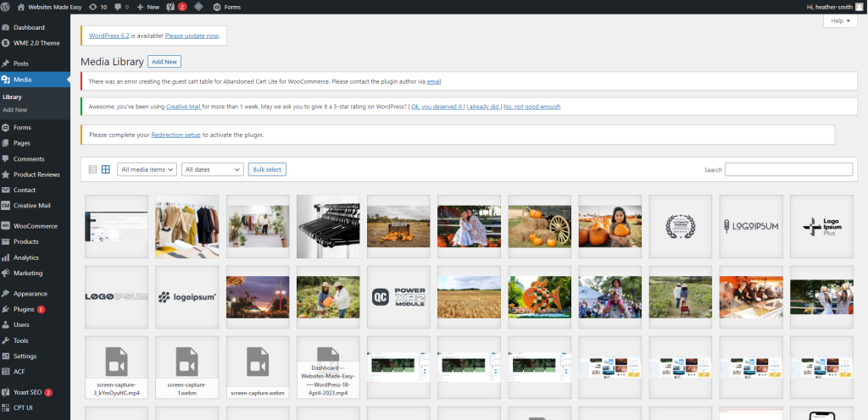Switch to grid view icon
Screen dimensions: 868x420
[x=106, y=169]
